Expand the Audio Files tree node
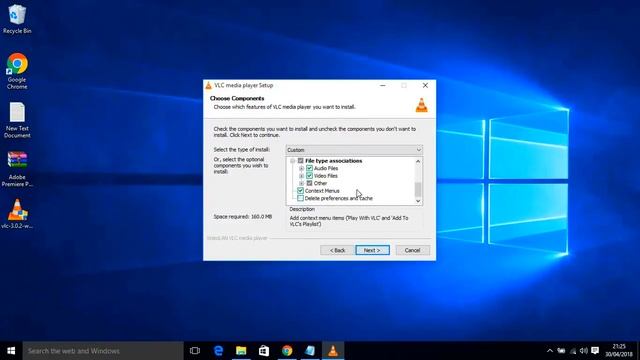Viewport: 640px width, 360px height. [302, 168]
